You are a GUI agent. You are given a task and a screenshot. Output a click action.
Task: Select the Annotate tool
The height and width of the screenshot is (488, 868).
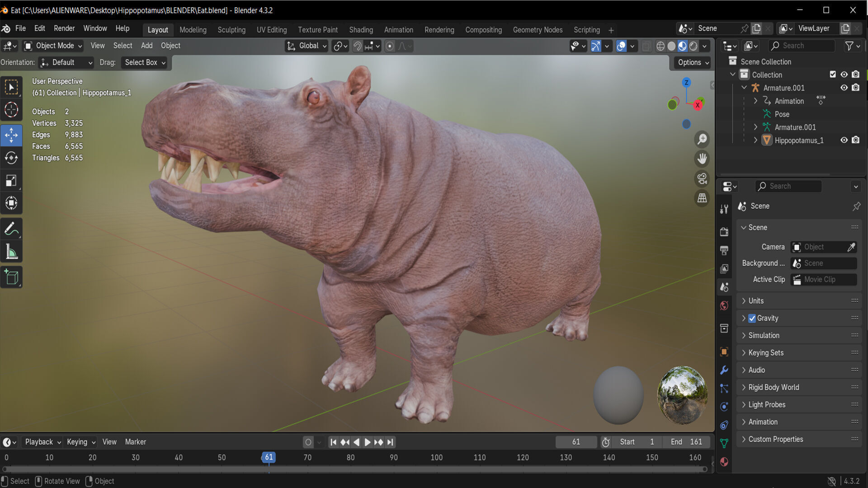coord(11,229)
